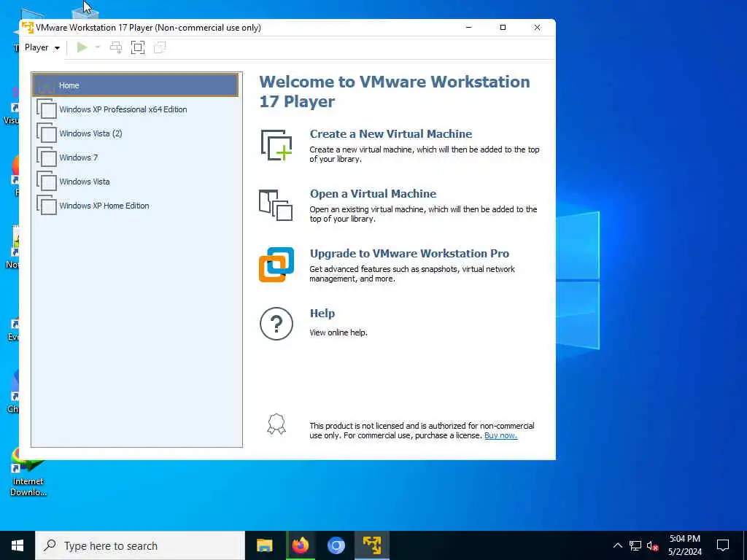Select the Windows 7 virtual machine

tap(135, 157)
